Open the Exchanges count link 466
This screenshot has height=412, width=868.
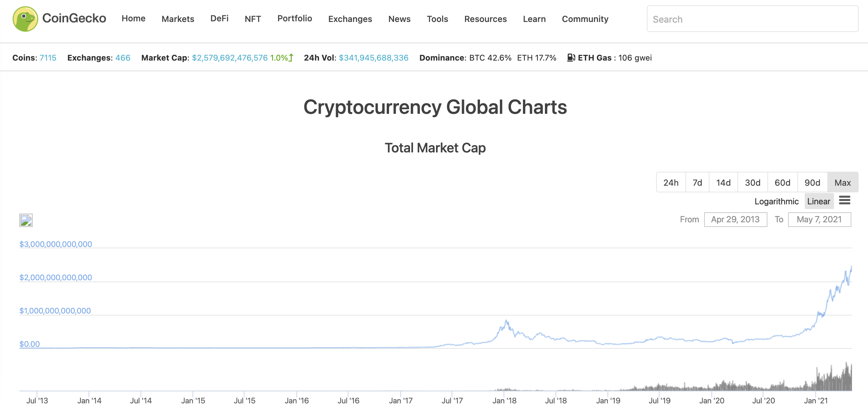(x=123, y=58)
